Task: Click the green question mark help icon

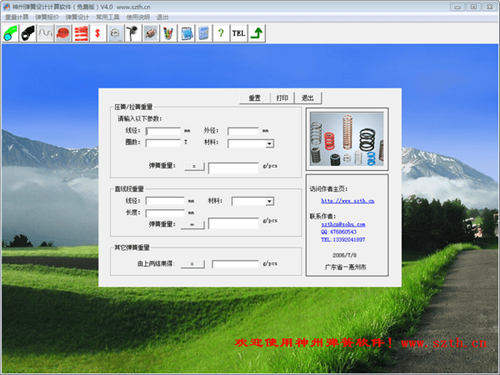Action: point(221,33)
